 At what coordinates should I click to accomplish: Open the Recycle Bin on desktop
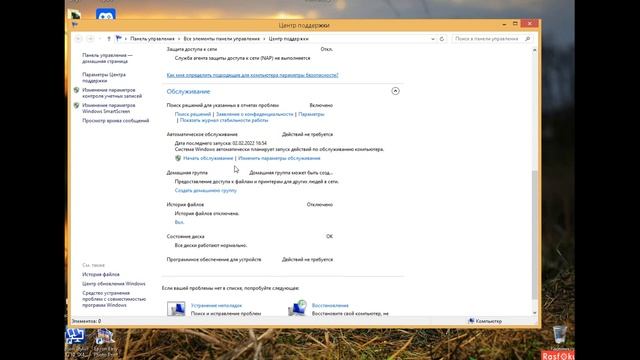click(560, 335)
